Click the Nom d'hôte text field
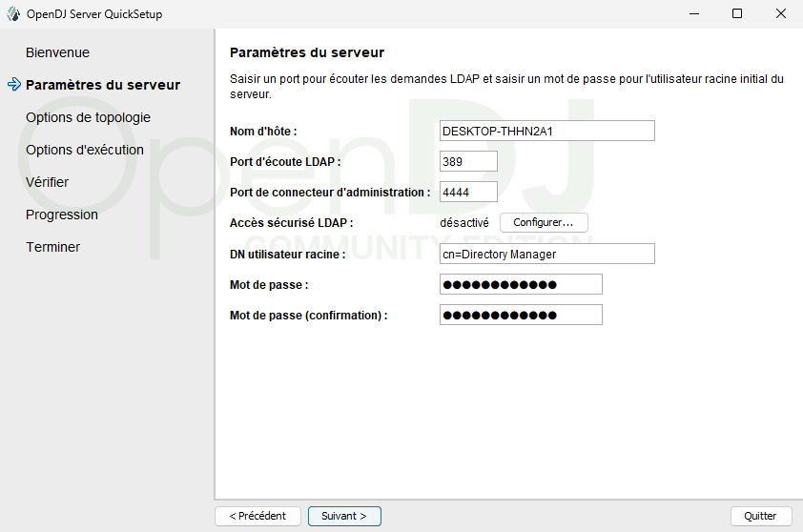803x532 pixels. coord(546,131)
